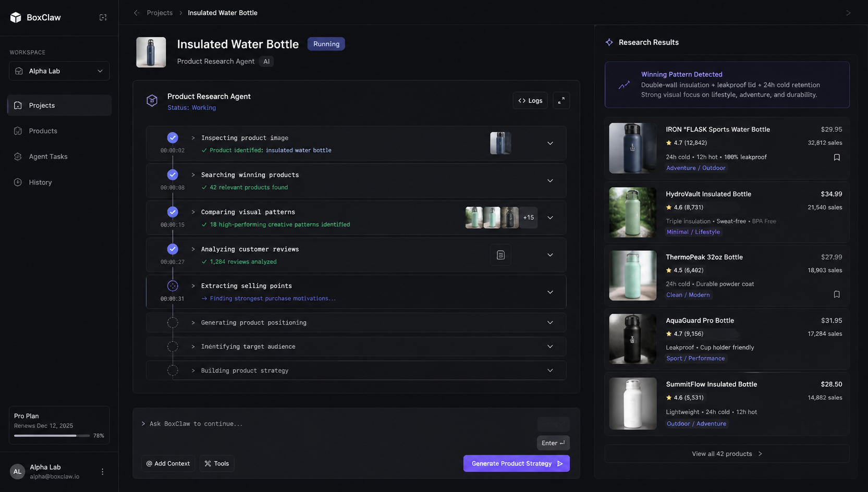Expand Building product strategy step chevron
The height and width of the screenshot is (492, 868).
pos(550,371)
